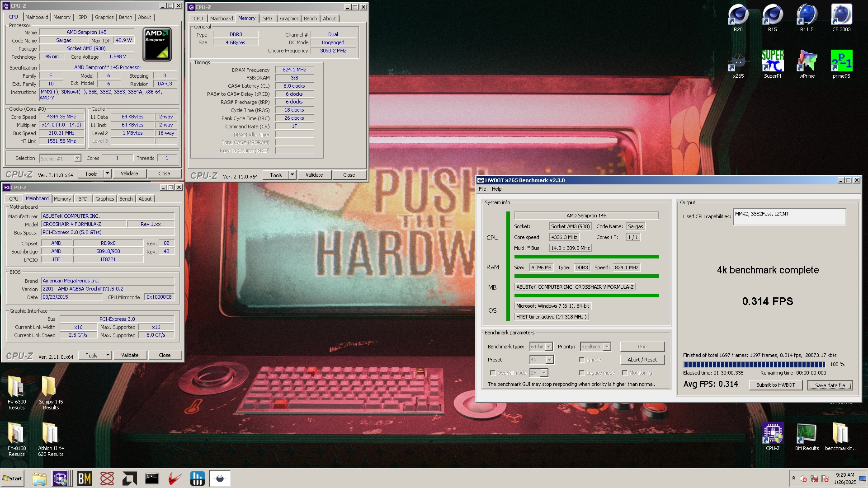
Task: Switch to Memory tab in Mainboard CPU-Z window
Action: (x=62, y=199)
